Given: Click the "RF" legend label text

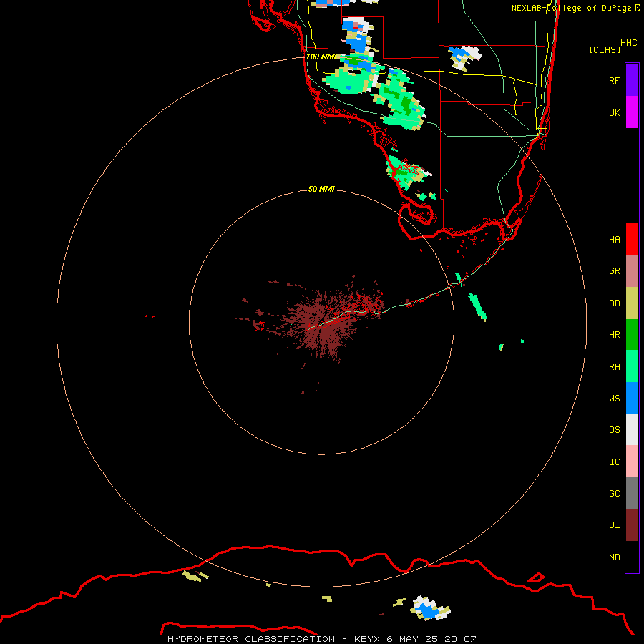Looking at the screenshot, I should pyautogui.click(x=614, y=80).
